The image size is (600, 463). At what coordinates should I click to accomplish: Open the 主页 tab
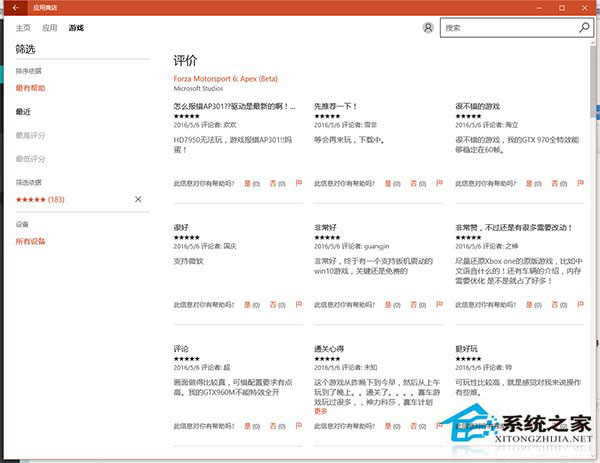(x=23, y=28)
